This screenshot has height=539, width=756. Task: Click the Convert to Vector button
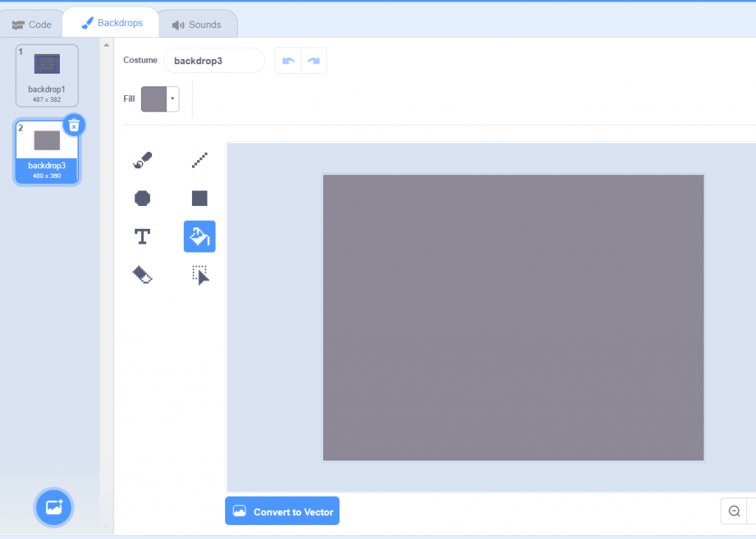pos(282,510)
